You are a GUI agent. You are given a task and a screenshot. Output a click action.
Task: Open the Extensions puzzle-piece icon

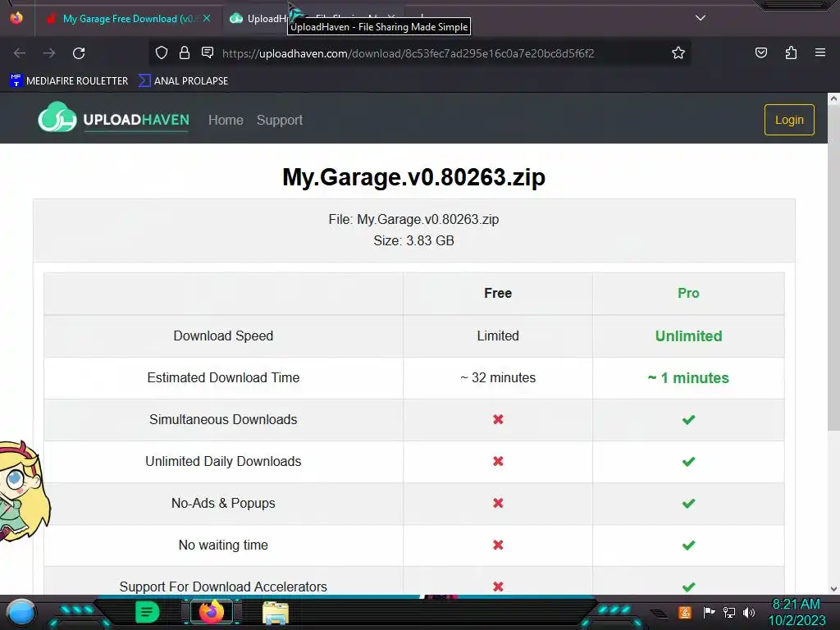coord(791,52)
